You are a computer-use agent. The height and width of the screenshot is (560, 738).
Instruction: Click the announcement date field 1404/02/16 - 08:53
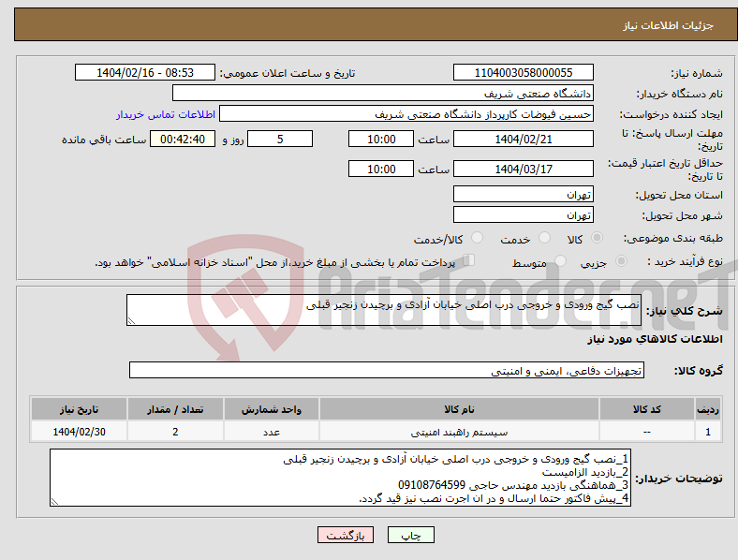(145, 72)
